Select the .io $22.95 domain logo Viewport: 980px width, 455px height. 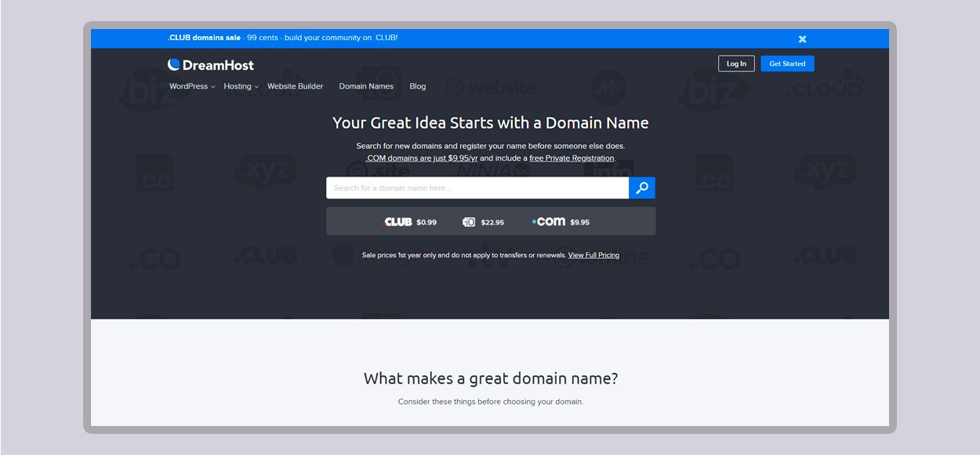coord(469,222)
